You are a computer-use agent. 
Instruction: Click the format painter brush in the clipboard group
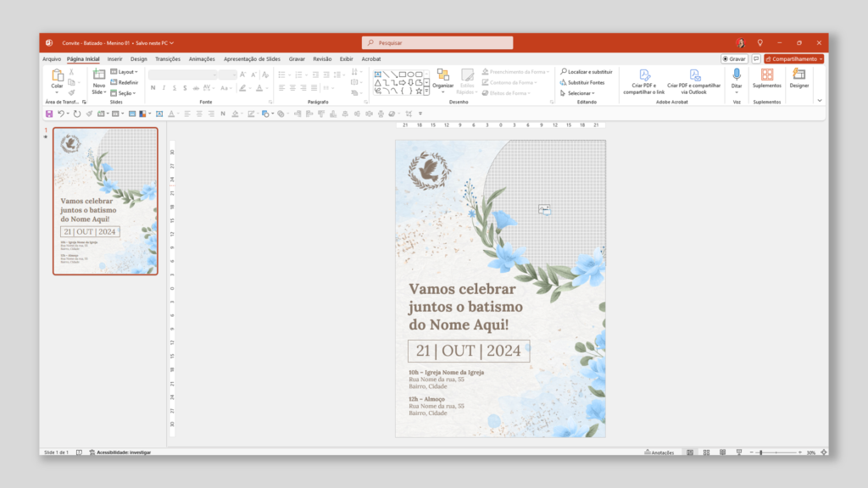[71, 92]
